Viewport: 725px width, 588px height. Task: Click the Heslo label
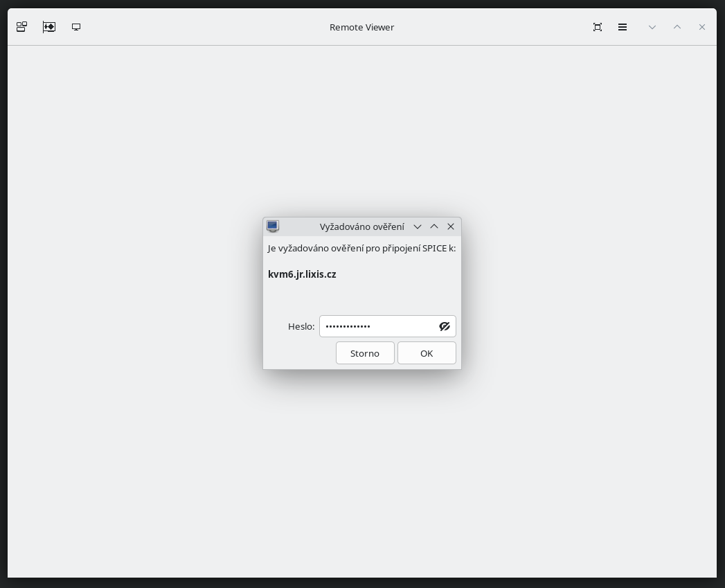(x=301, y=326)
